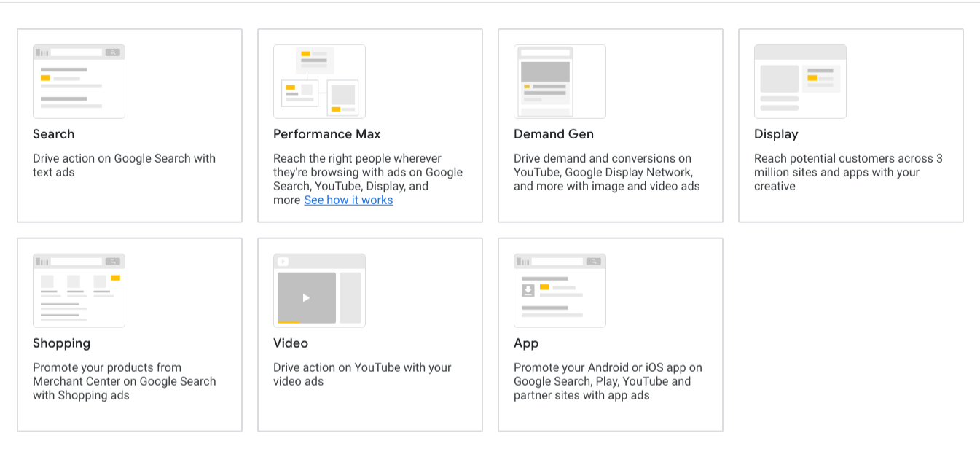
Task: Click the Shopping campaign illustration icon
Action: 79,291
